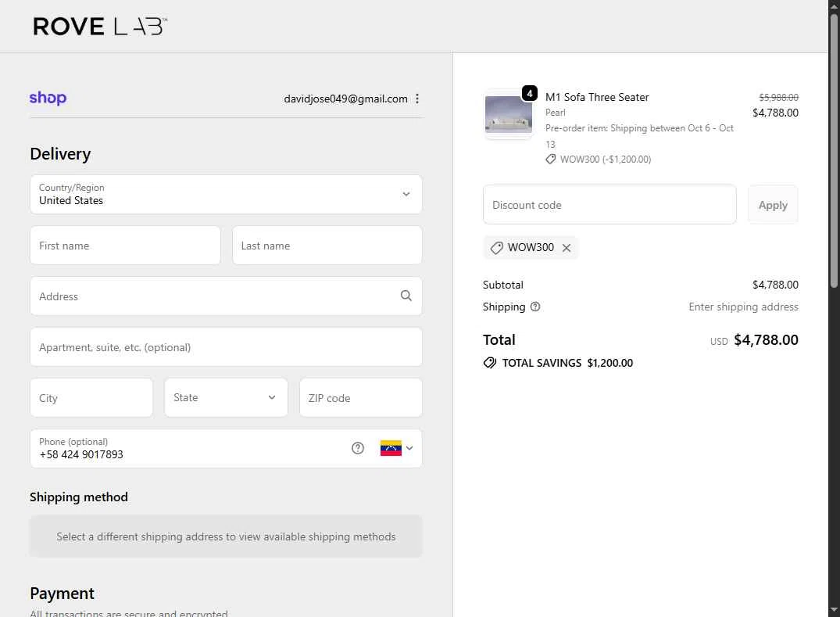840x617 pixels.
Task: Click the ZIP code field
Action: [x=361, y=398]
